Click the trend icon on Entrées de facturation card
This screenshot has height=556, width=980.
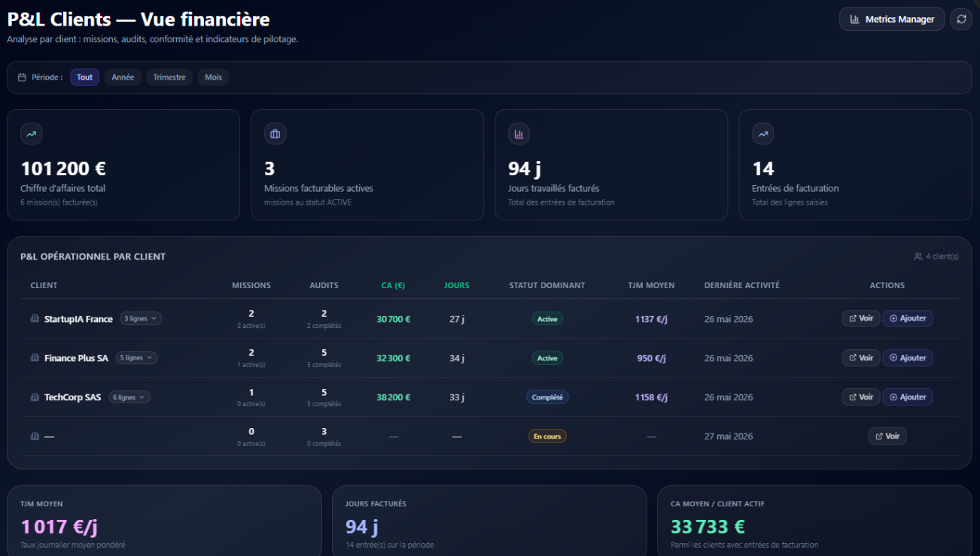(x=763, y=134)
